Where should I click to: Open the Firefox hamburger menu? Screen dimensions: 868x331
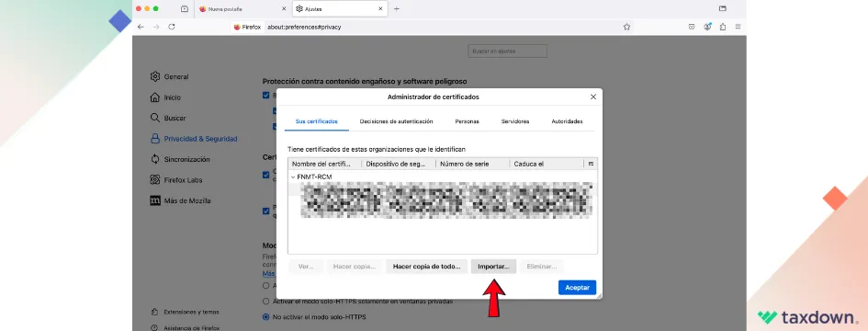[738, 27]
